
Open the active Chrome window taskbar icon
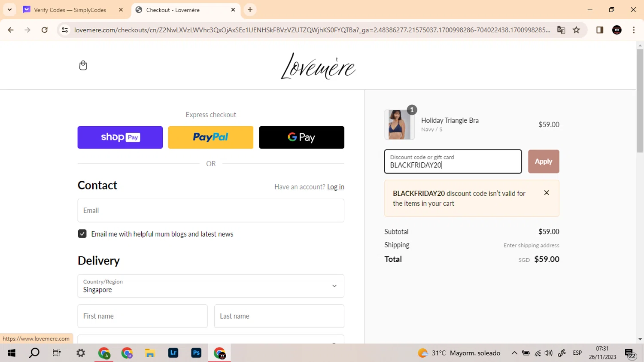(x=219, y=353)
